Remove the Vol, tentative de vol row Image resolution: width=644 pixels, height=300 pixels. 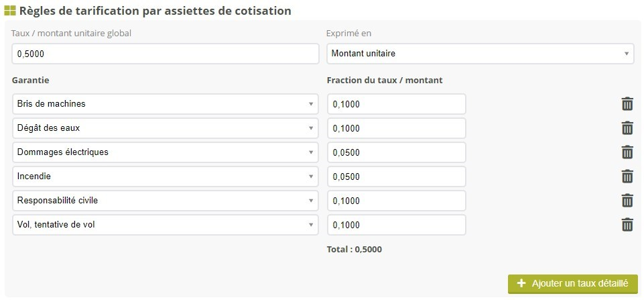click(x=627, y=225)
